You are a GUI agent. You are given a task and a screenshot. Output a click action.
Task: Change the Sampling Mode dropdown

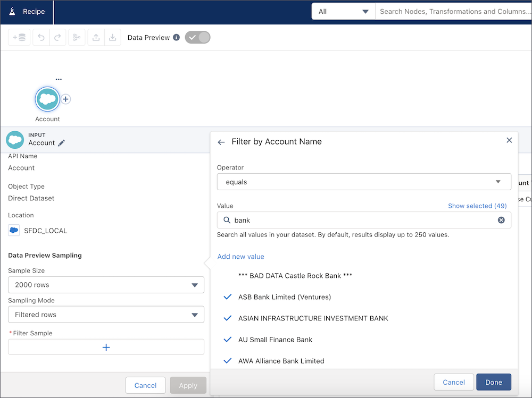tap(106, 315)
